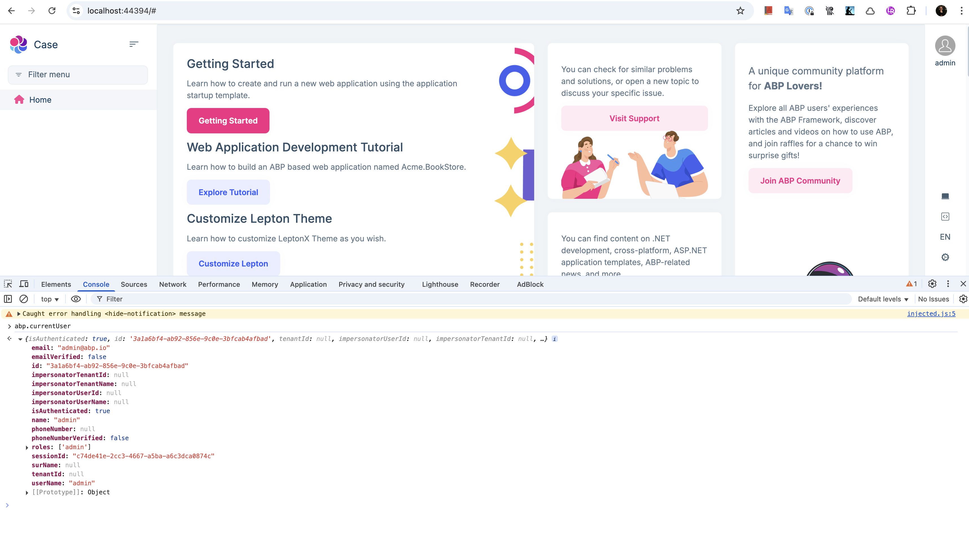969x560 pixels.
Task: Click the admin user avatar icon
Action: coord(945,46)
